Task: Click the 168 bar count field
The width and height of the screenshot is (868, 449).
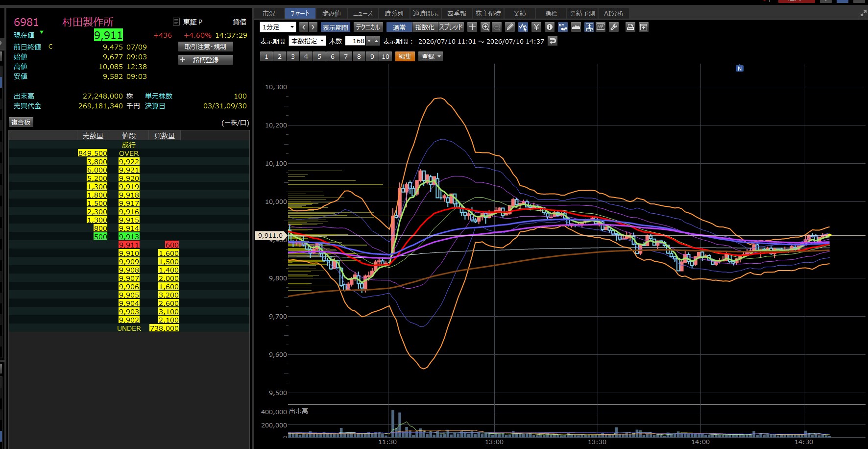Action: point(355,41)
